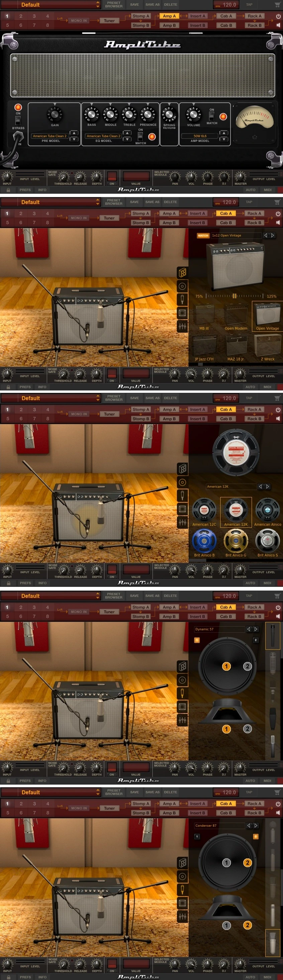Open the mixer faders icon beside the 1x12 Open Vintage panel
This screenshot has height=980, width=283.
(183, 327)
